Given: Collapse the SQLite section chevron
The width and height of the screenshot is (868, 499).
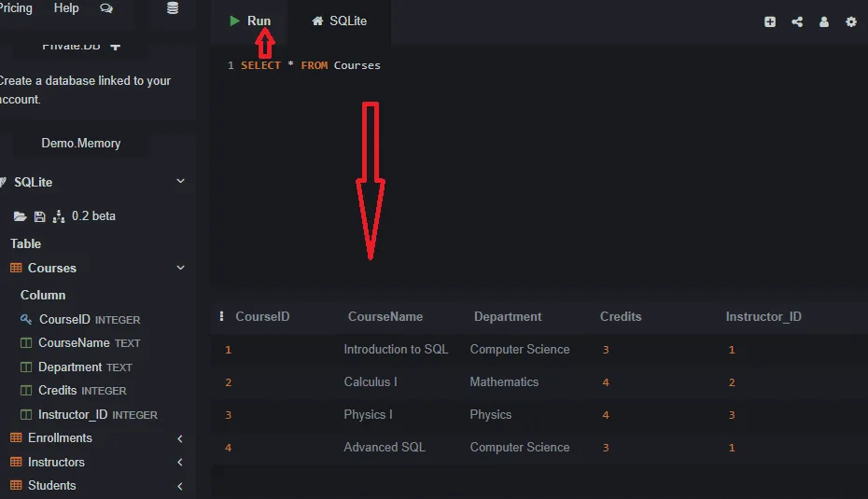Looking at the screenshot, I should [x=180, y=182].
